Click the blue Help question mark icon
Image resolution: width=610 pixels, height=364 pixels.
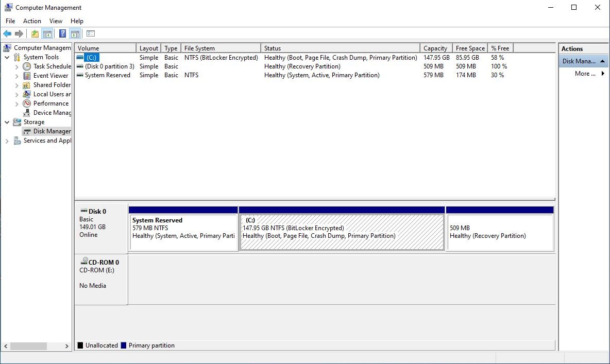click(x=62, y=34)
